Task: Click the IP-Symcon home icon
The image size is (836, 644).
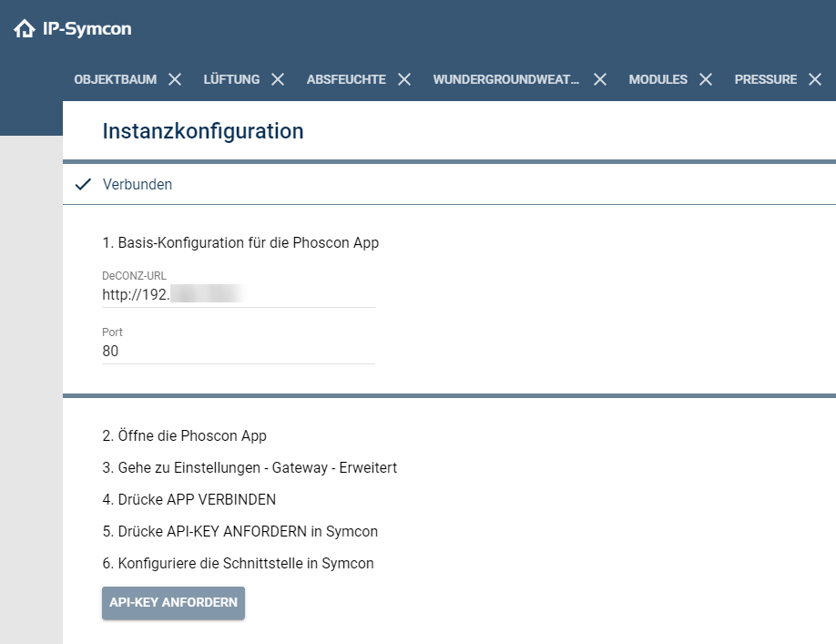Action: point(24,28)
